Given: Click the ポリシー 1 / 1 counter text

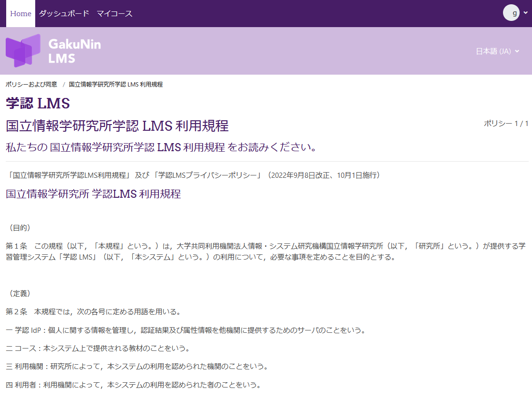Looking at the screenshot, I should 506,123.
